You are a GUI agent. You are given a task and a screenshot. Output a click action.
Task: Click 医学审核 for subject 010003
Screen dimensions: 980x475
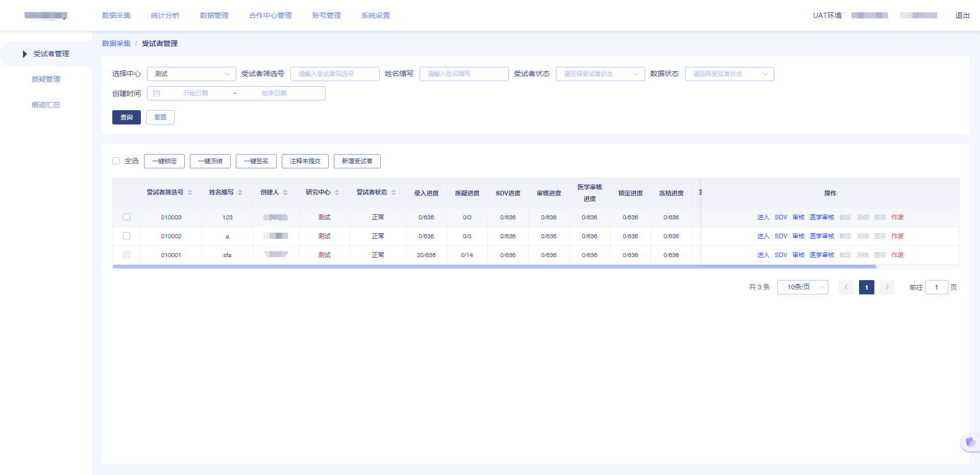point(822,217)
